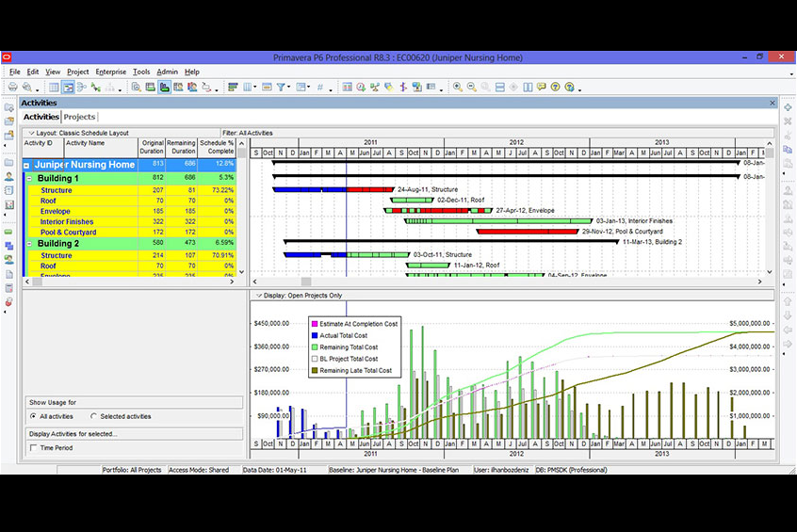Click Data Date: 01-May-11 in status bar

(x=274, y=470)
